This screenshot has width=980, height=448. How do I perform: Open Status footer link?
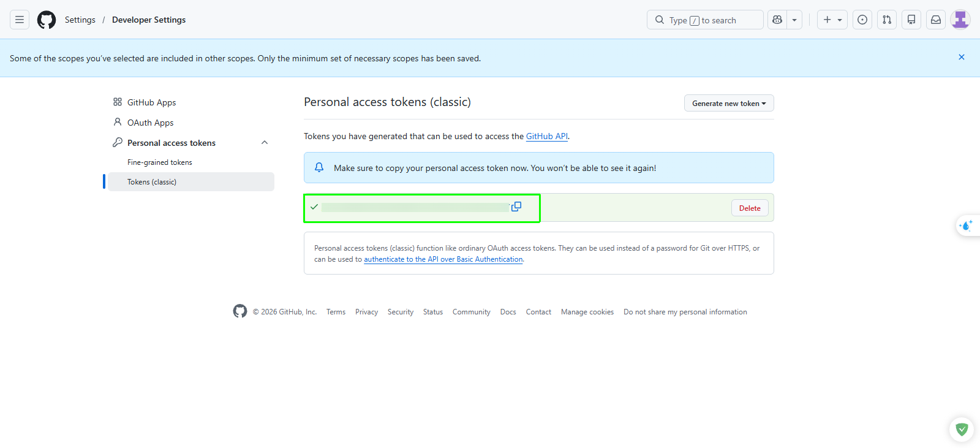[433, 312]
